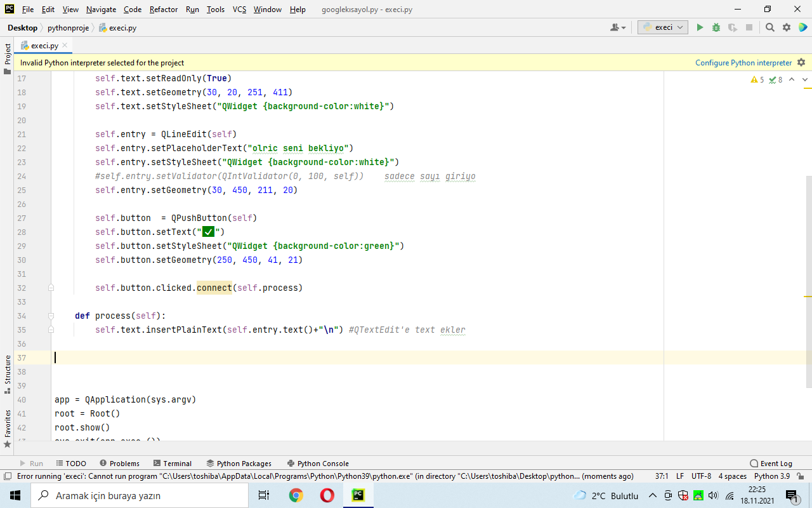This screenshot has width=812, height=508.
Task: Run the execi configuration with green play icon
Action: tap(700, 27)
